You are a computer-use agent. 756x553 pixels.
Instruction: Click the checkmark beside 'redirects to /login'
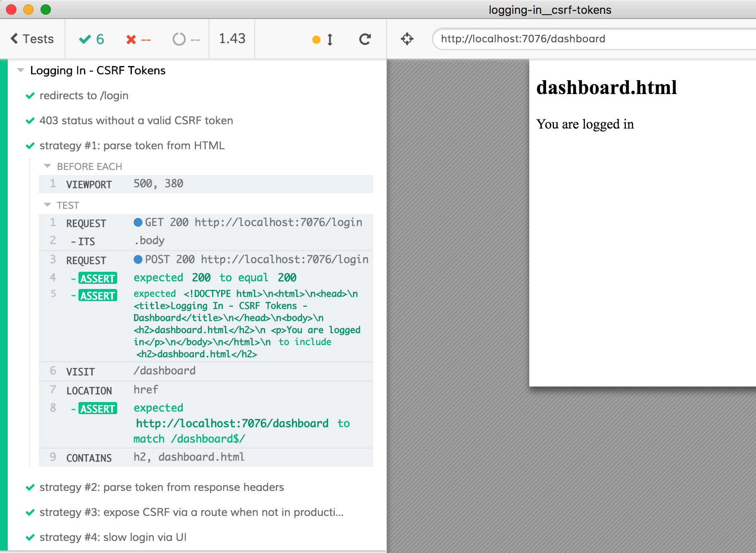click(x=30, y=96)
